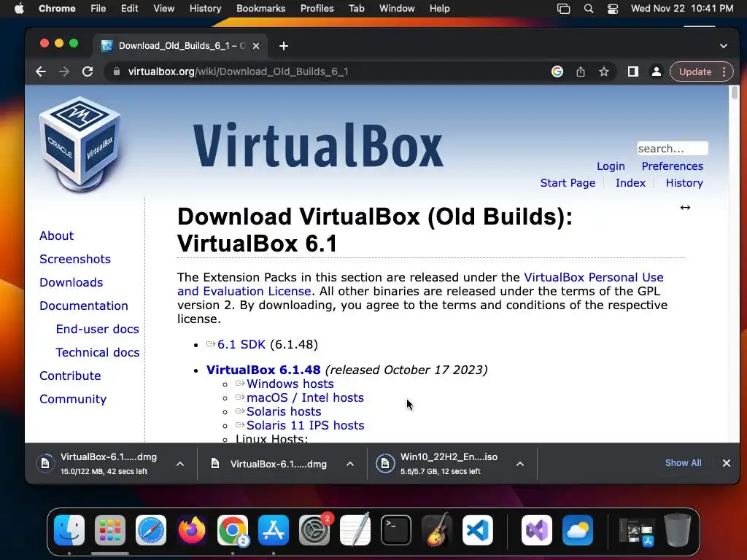Open the Preferences link

pyautogui.click(x=672, y=166)
